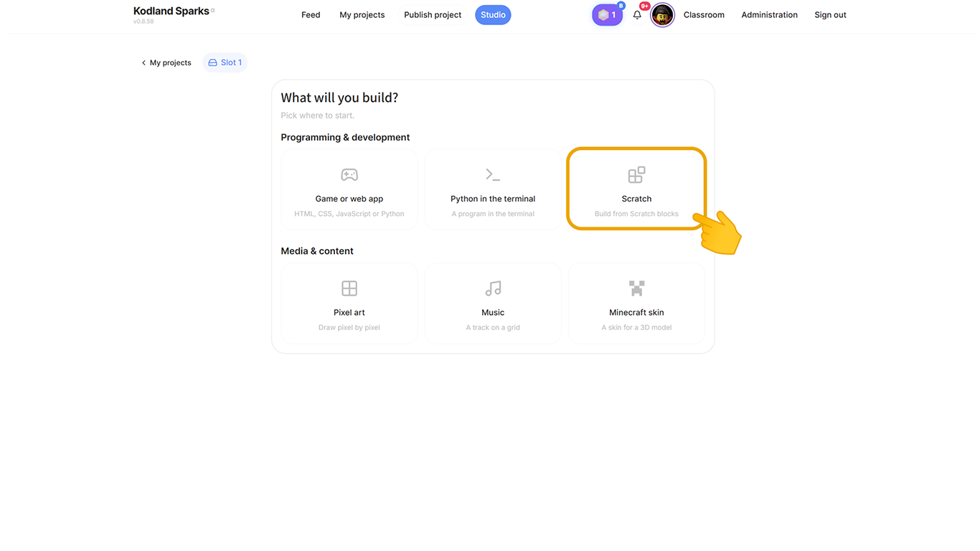Click the terminal prompt icon
Image resolution: width=980 pixels, height=551 pixels.
tap(493, 174)
